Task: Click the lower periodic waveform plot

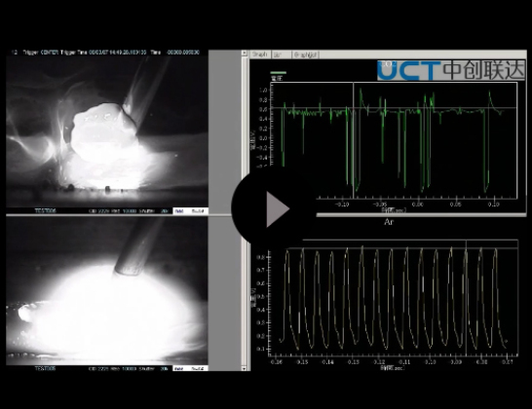Action: 394,298
